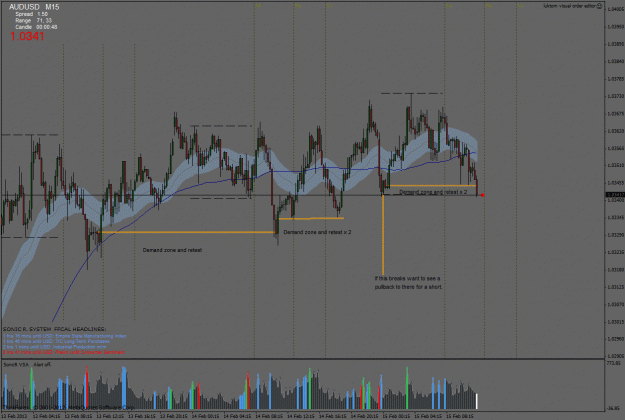The width and height of the screenshot is (625, 420).
Task: Click the TIC Long-Term Purchases headline
Action: tap(56, 341)
